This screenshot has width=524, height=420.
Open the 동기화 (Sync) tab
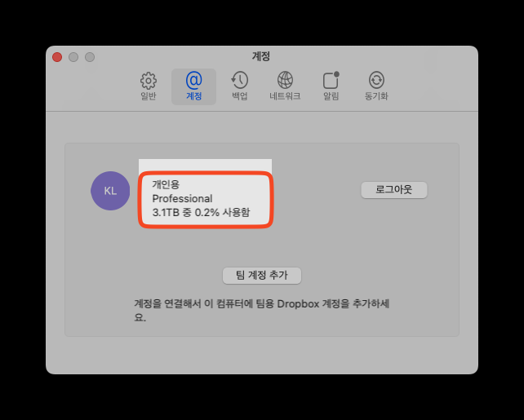point(376,86)
